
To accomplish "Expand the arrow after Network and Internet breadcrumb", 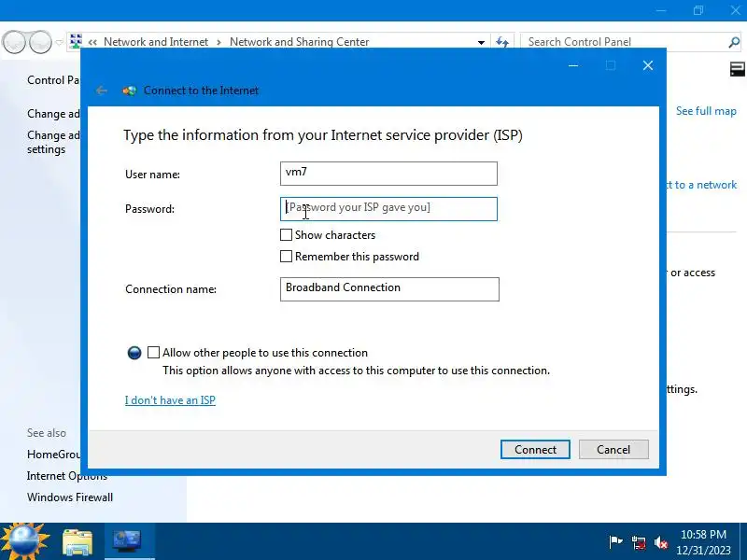I will pos(218,42).
